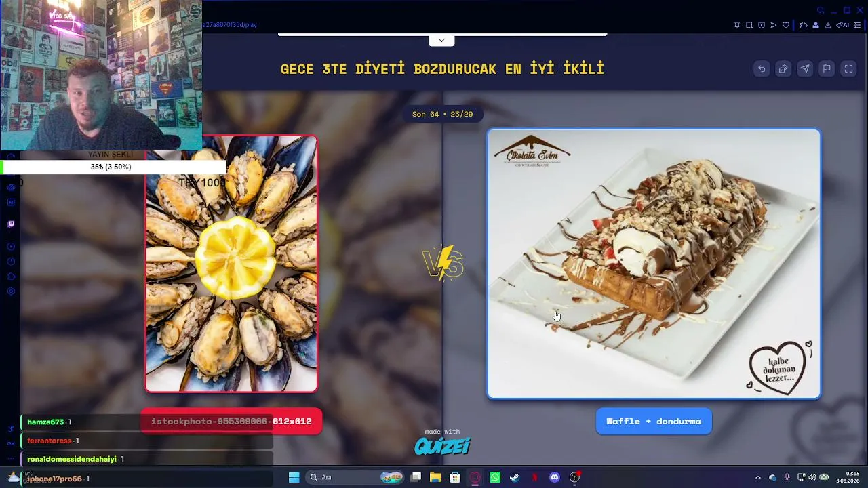Open the browser profile avatar icon
This screenshot has width=868, height=488.
click(816, 25)
